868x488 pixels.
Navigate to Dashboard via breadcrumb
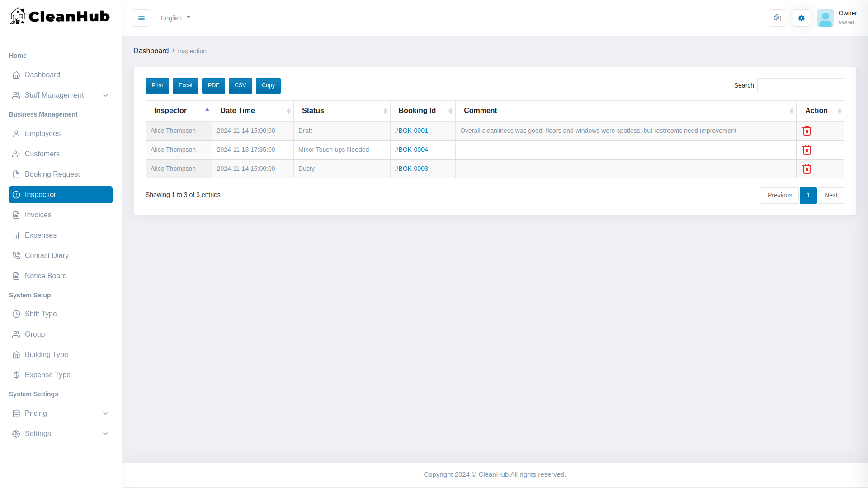tap(151, 51)
